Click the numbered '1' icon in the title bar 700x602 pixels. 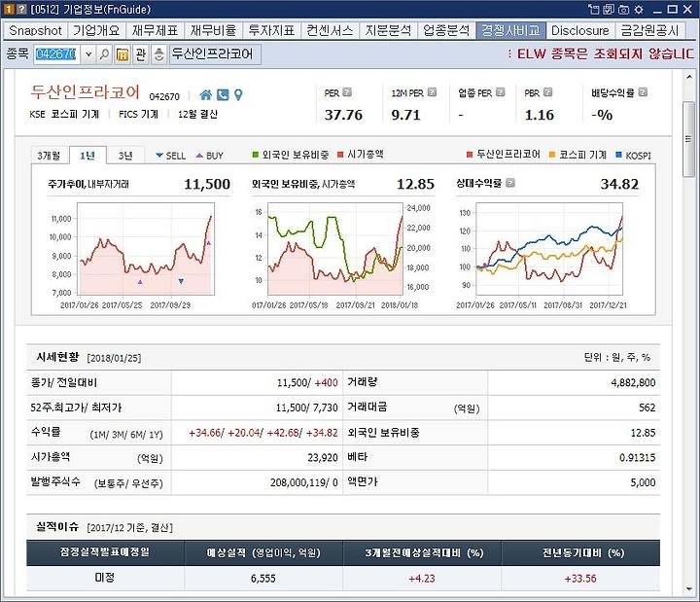coord(9,9)
